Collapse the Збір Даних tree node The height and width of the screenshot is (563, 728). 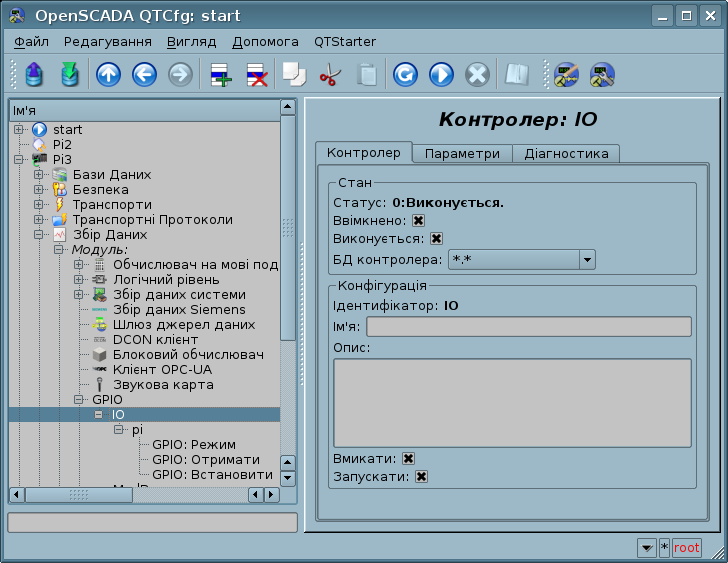point(39,235)
